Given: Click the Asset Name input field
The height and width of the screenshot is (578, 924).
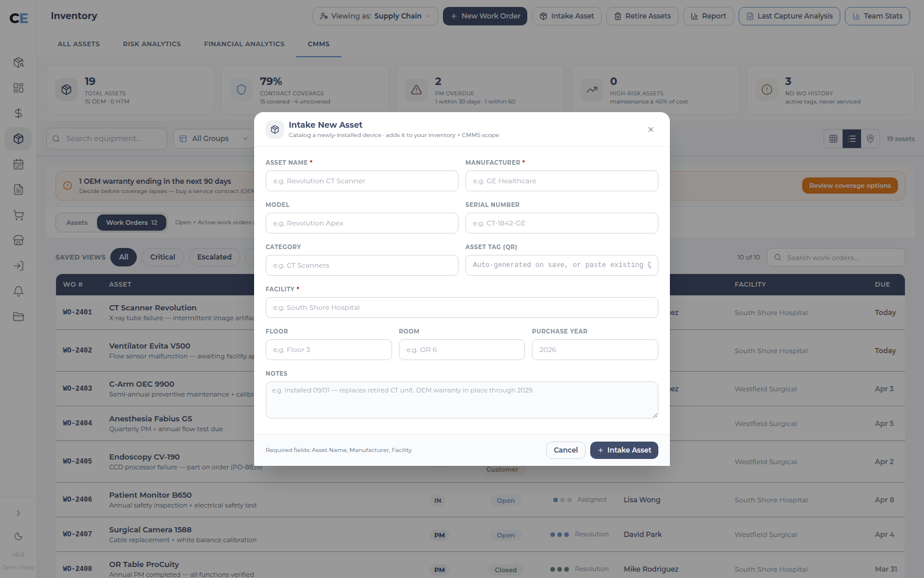Looking at the screenshot, I should coord(362,181).
